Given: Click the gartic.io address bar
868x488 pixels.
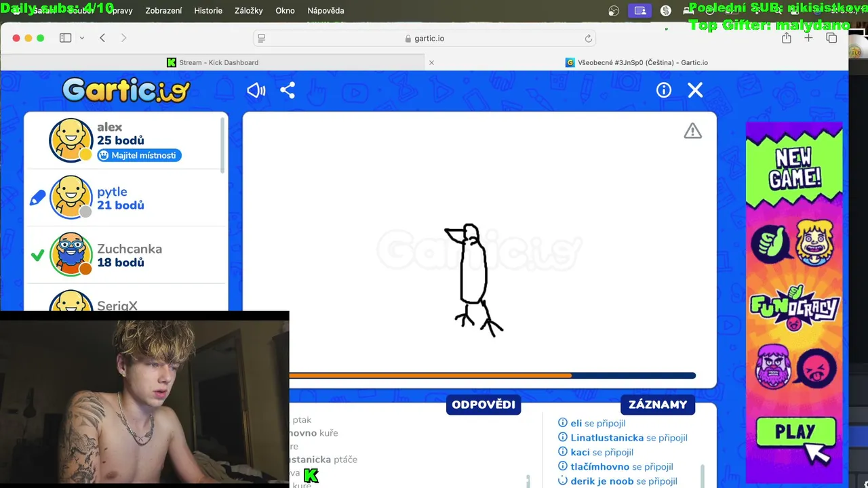Looking at the screenshot, I should 425,39.
